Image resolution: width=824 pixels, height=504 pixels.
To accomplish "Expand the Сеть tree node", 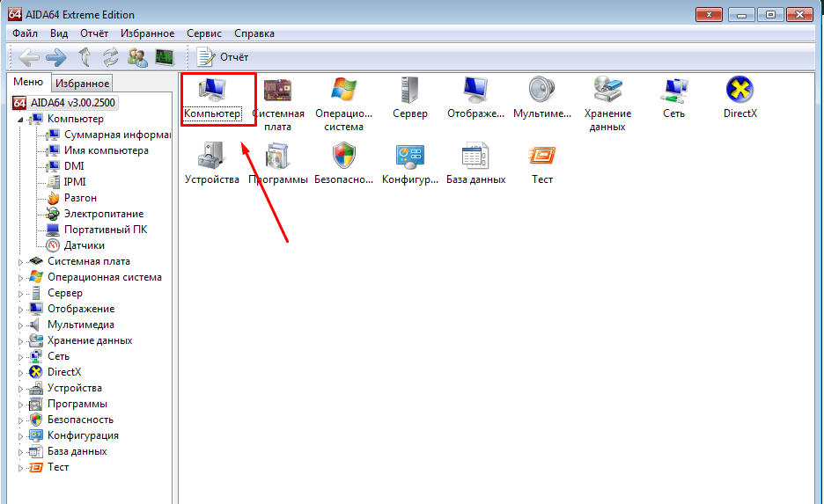I will click(20, 357).
